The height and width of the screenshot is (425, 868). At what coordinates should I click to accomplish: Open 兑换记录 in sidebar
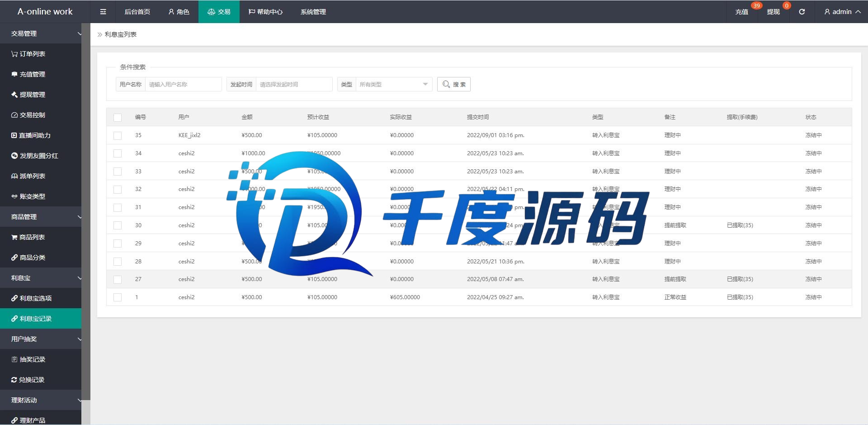pyautogui.click(x=41, y=380)
